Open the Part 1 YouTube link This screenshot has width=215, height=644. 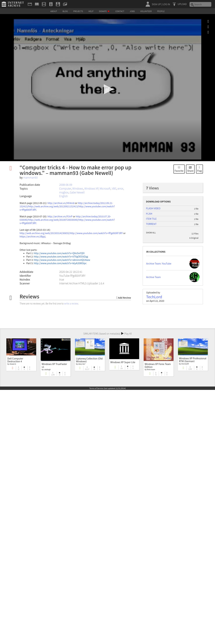click(x=59, y=253)
